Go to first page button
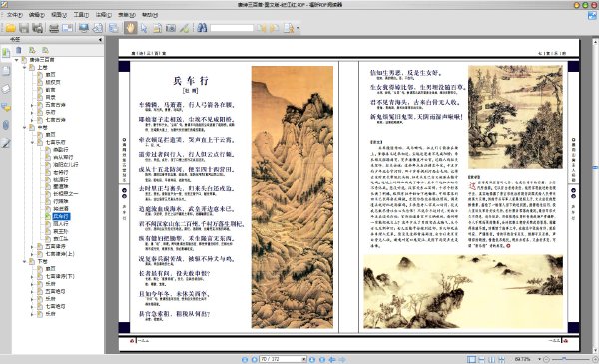This screenshot has height=364, width=599. [x=245, y=359]
